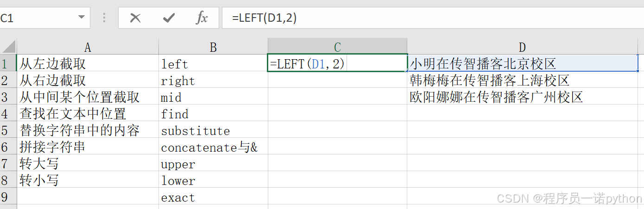Click the cell containing 从中间某个位置截取
Image resolution: width=644 pixels, height=209 pixels.
pyautogui.click(x=88, y=96)
